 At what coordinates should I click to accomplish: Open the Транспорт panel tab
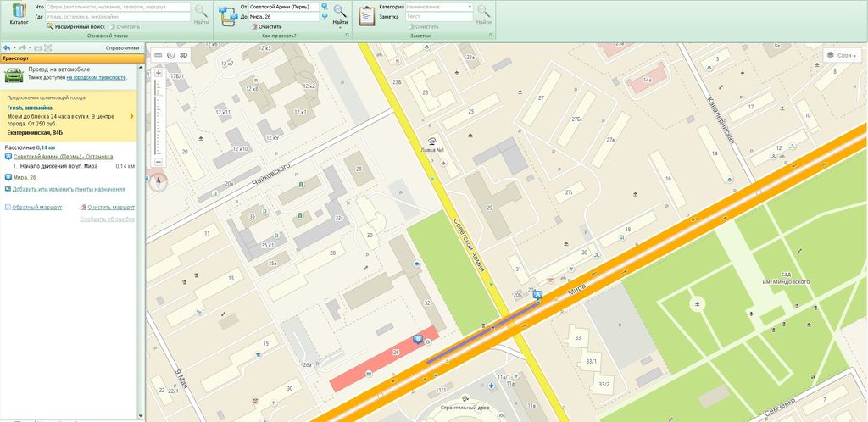(x=17, y=59)
